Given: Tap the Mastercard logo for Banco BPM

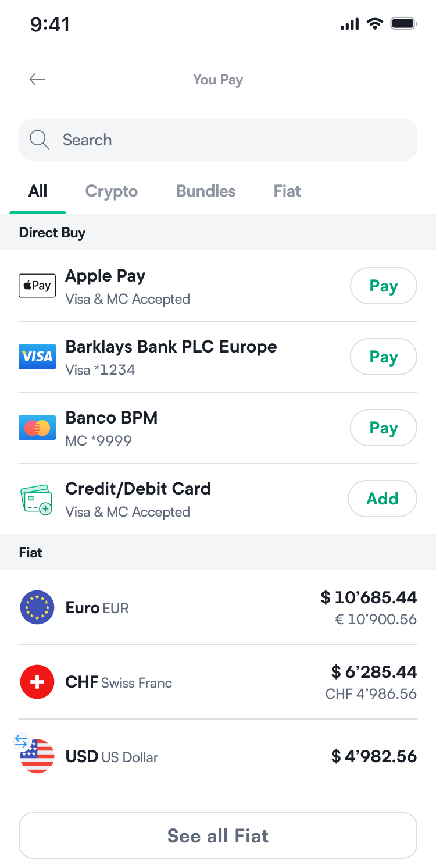Looking at the screenshot, I should 37,428.
